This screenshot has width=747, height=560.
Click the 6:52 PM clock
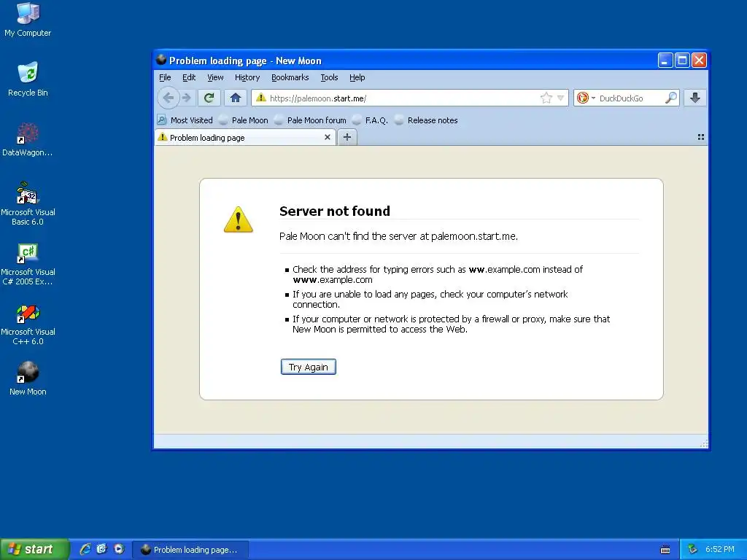click(x=720, y=550)
